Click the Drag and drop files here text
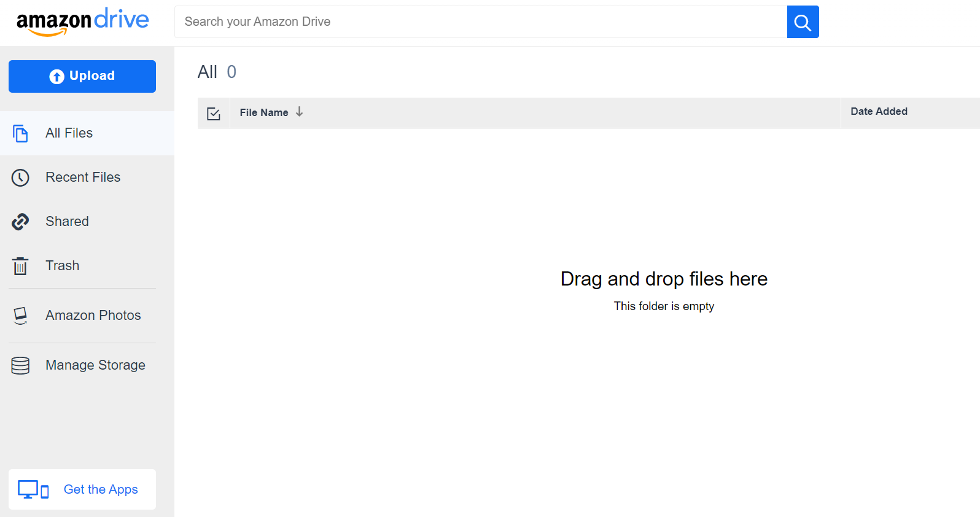This screenshot has width=980, height=517. [x=664, y=279]
